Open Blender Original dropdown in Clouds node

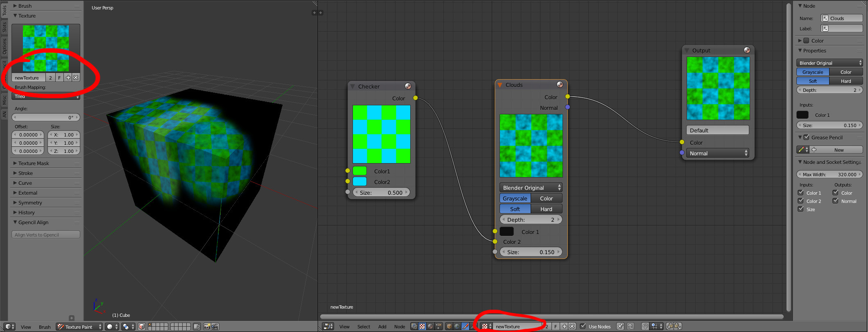coord(531,187)
